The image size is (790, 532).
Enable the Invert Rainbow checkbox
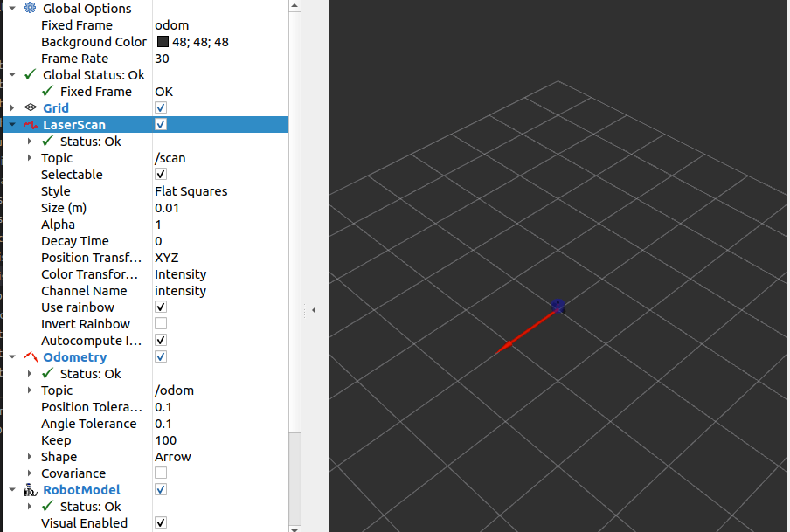pyautogui.click(x=161, y=324)
